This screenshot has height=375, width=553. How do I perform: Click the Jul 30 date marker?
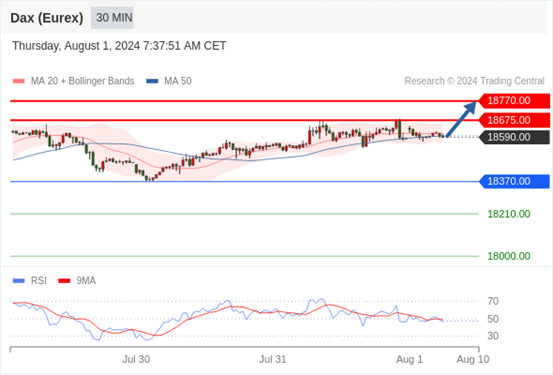point(136,359)
